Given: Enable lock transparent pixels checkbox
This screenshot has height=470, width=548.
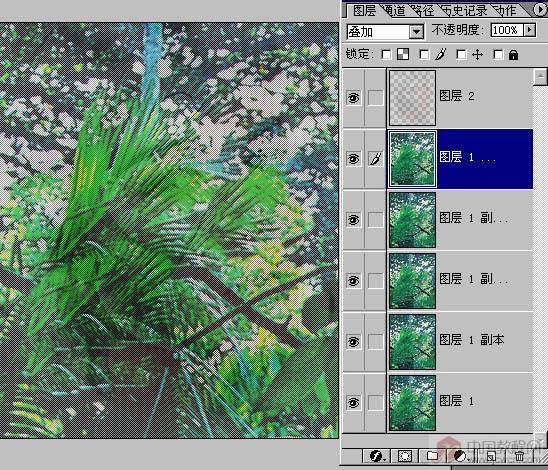Looking at the screenshot, I should pos(386,55).
